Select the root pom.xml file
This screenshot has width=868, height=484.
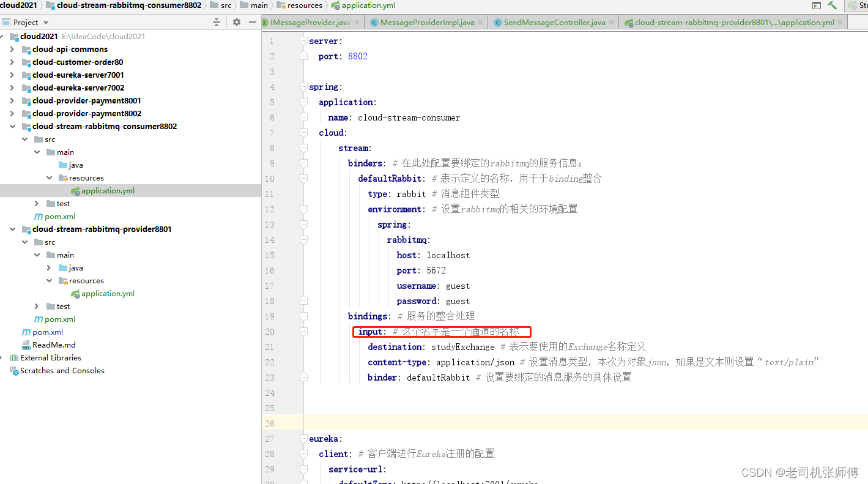[42, 332]
